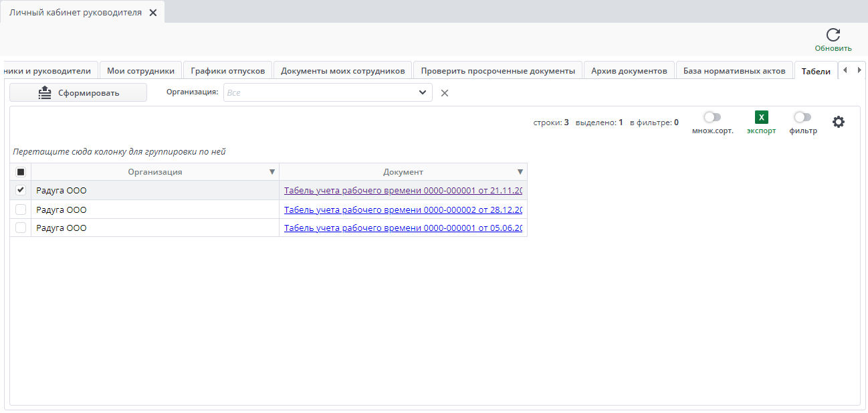Viewport: 868px width, 413px height.
Task: Click the Обновить refresh icon
Action: click(x=833, y=35)
